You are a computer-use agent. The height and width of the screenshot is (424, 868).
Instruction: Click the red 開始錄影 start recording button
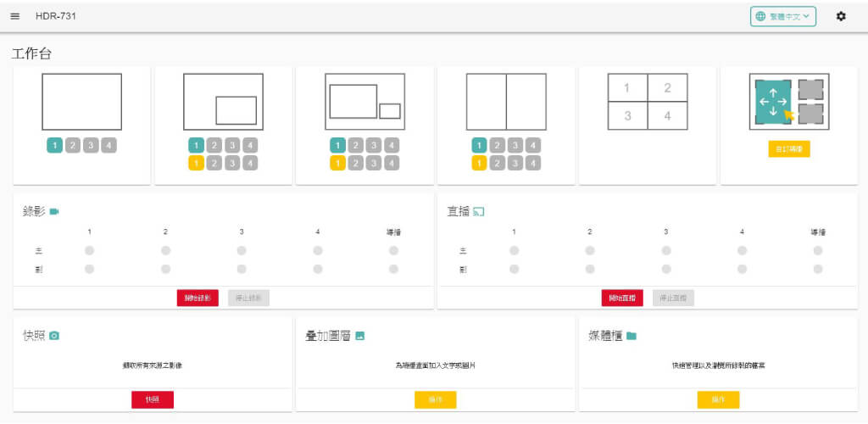[x=198, y=298]
